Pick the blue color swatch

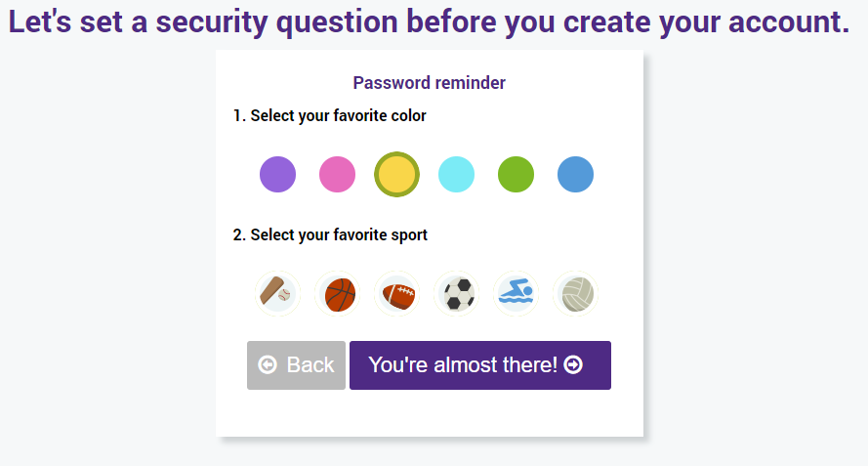[576, 175]
